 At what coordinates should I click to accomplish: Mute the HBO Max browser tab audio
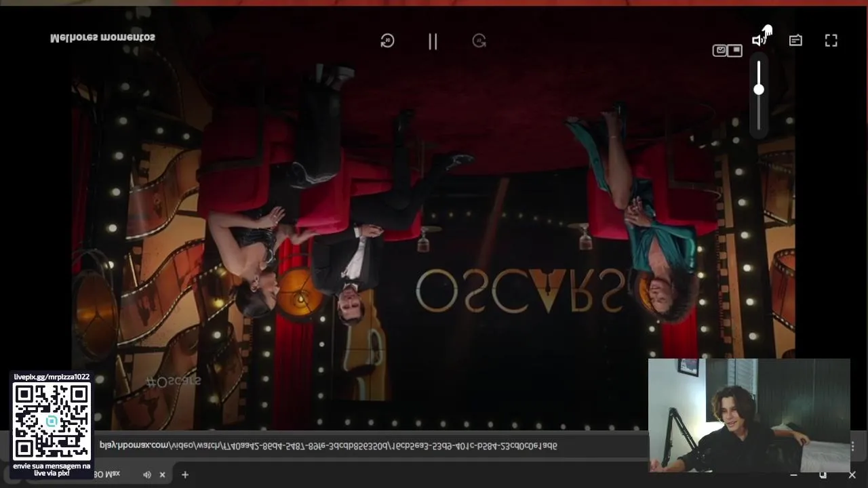146,474
